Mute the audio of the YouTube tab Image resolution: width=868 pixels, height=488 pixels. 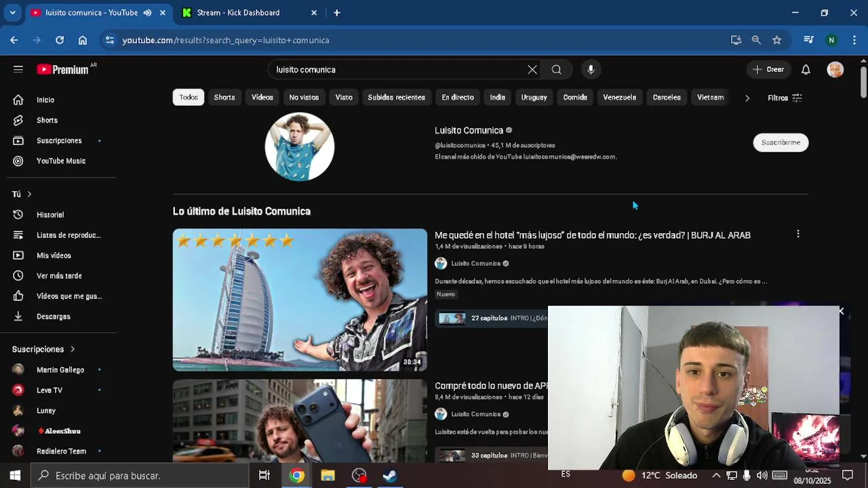(x=147, y=12)
